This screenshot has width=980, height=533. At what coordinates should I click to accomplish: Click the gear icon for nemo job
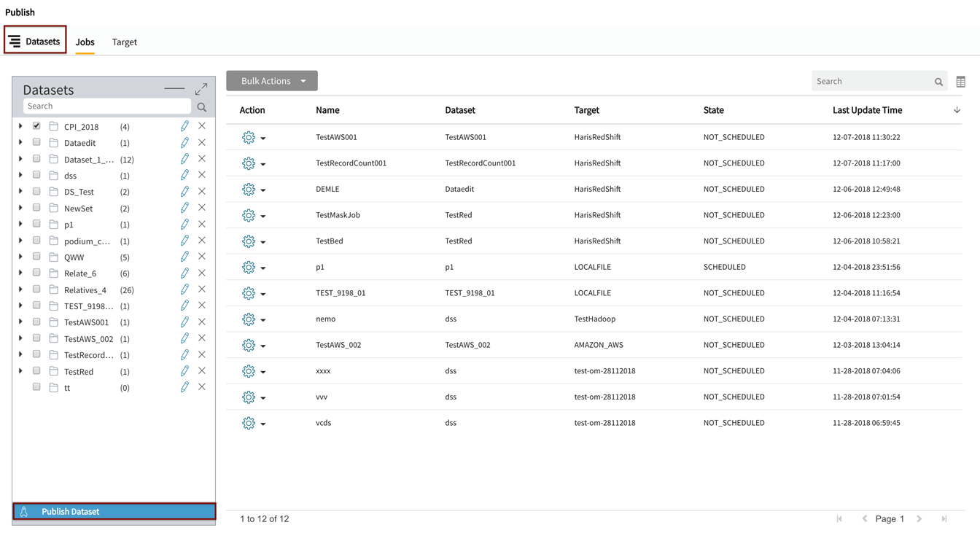tap(249, 319)
